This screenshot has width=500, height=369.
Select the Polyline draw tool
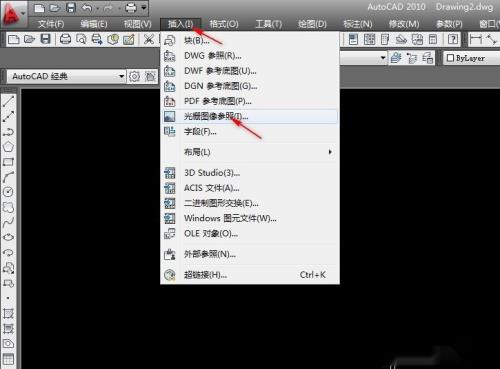tap(8, 131)
